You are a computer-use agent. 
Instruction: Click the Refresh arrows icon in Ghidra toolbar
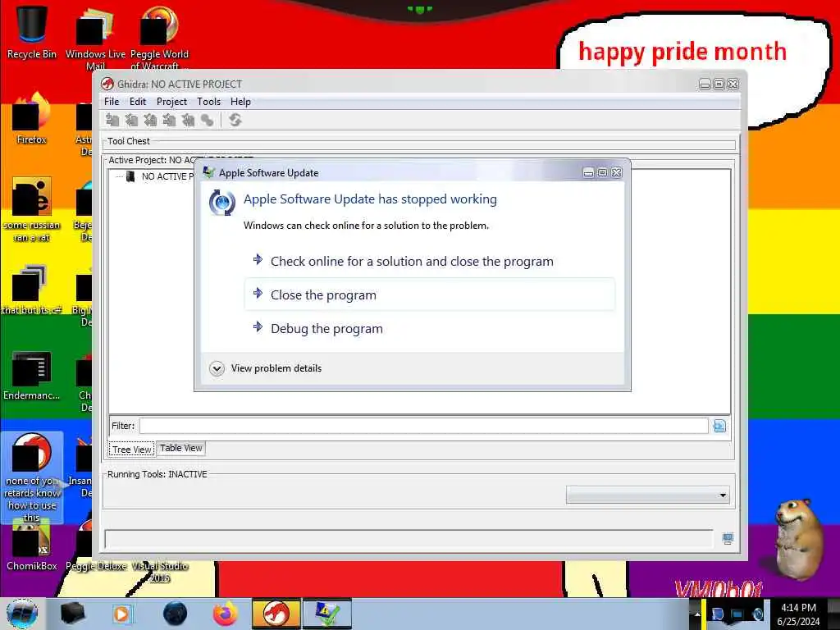coord(235,120)
